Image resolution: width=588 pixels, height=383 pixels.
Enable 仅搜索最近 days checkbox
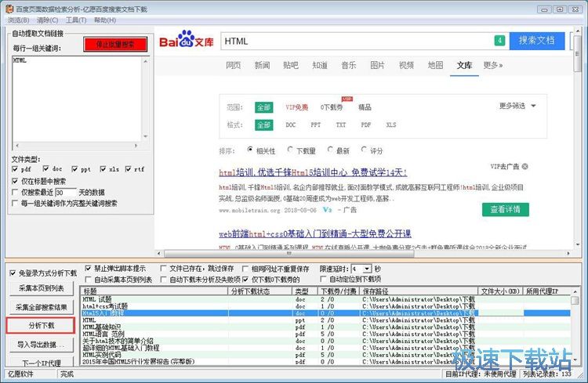[x=15, y=192]
